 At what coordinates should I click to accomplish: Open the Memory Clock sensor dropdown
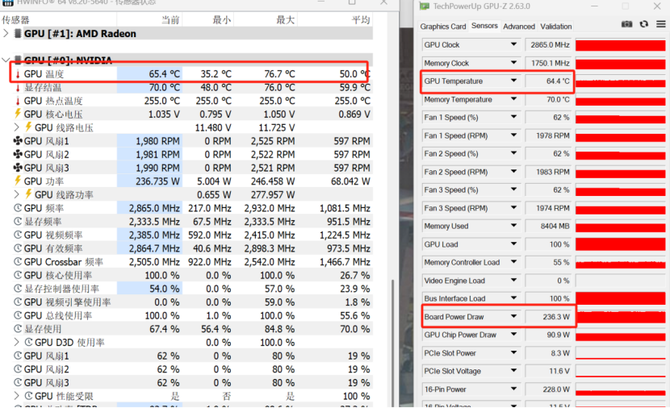(x=514, y=63)
